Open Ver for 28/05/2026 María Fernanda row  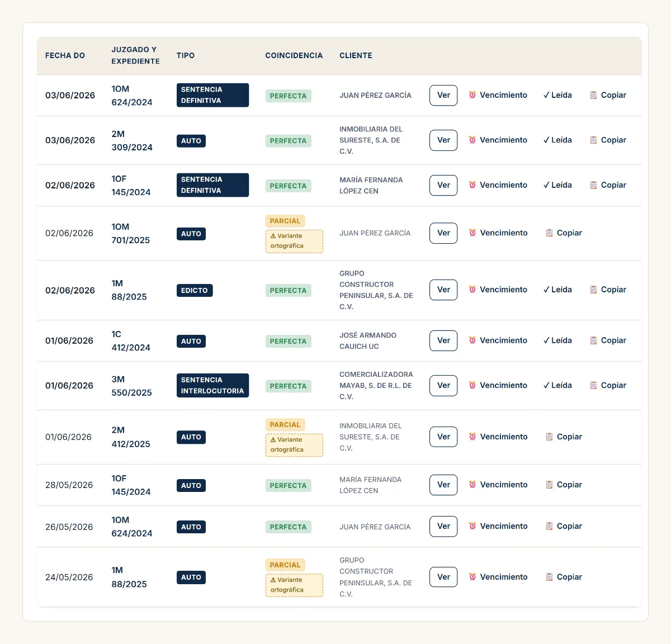[x=443, y=485]
